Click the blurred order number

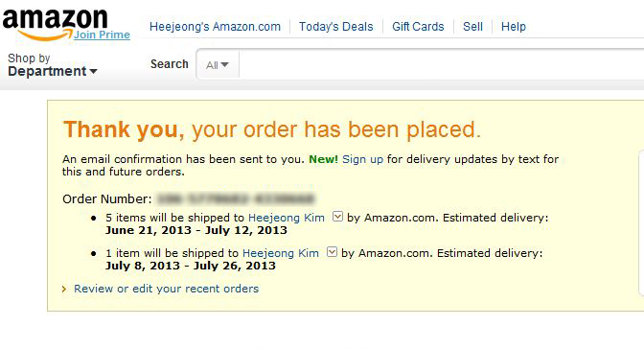click(x=236, y=199)
